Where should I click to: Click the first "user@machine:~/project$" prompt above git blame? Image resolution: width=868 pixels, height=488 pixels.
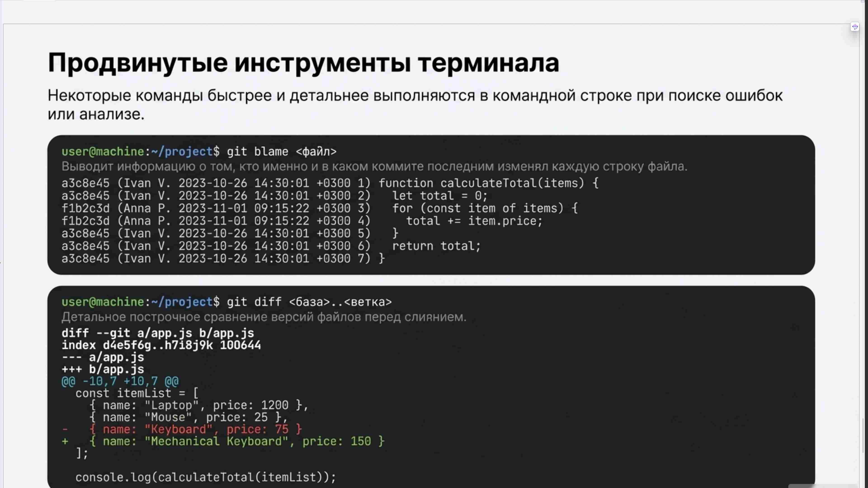click(141, 152)
